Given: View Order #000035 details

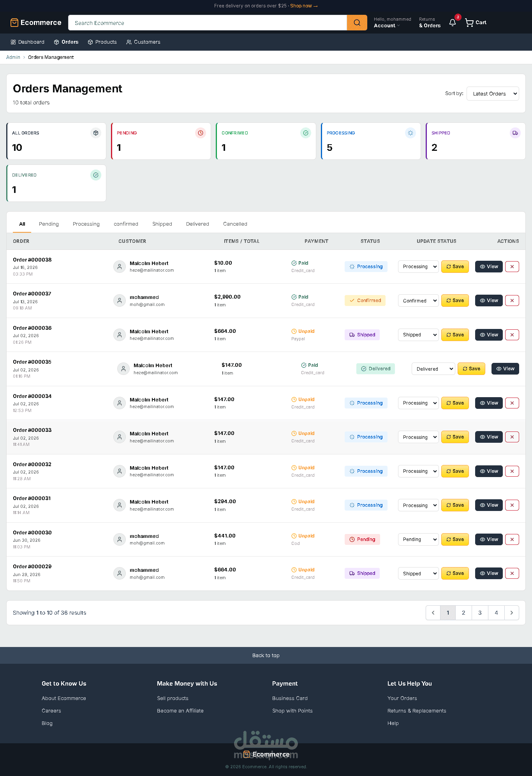Looking at the screenshot, I should coord(505,369).
